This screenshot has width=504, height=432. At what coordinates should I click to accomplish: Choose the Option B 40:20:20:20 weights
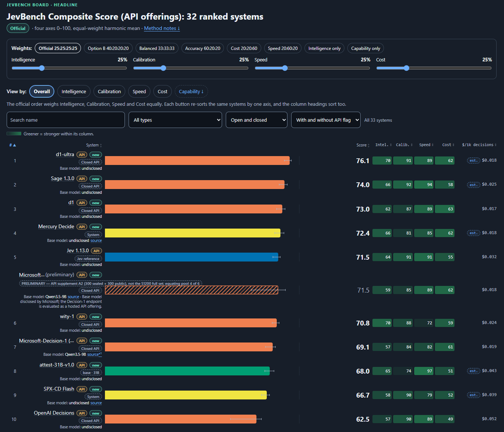tap(108, 48)
